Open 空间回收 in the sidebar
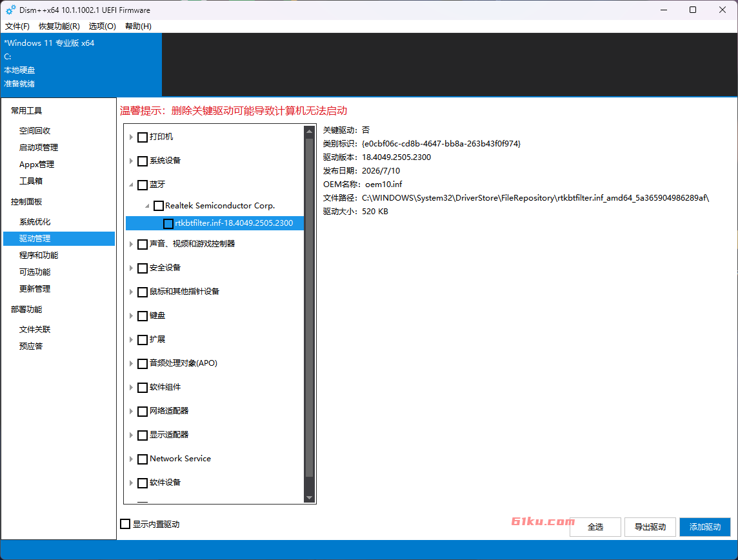The width and height of the screenshot is (738, 560). (x=35, y=131)
